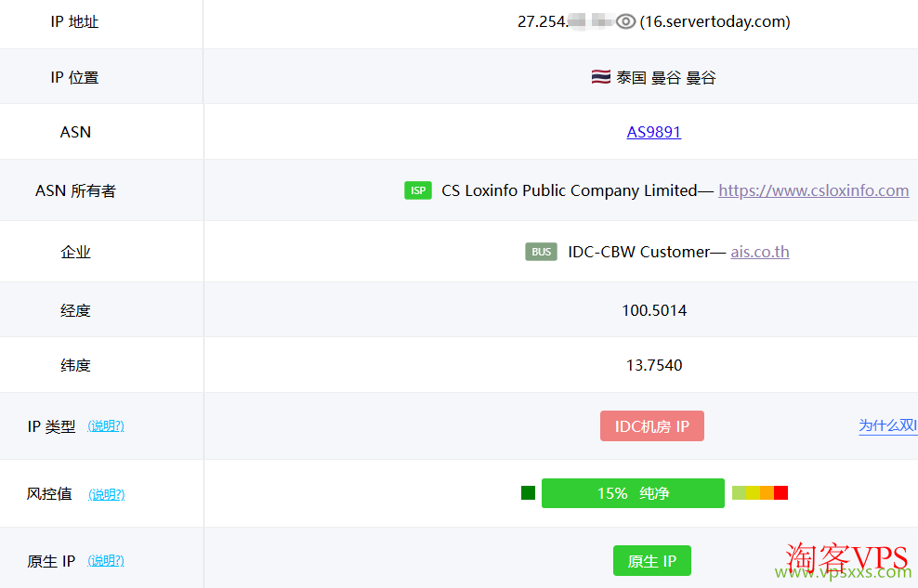Open the AS9891 link
The height and width of the screenshot is (588, 918).
click(653, 132)
